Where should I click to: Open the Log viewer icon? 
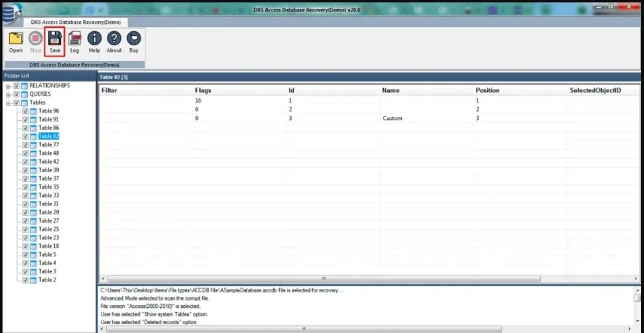point(74,42)
